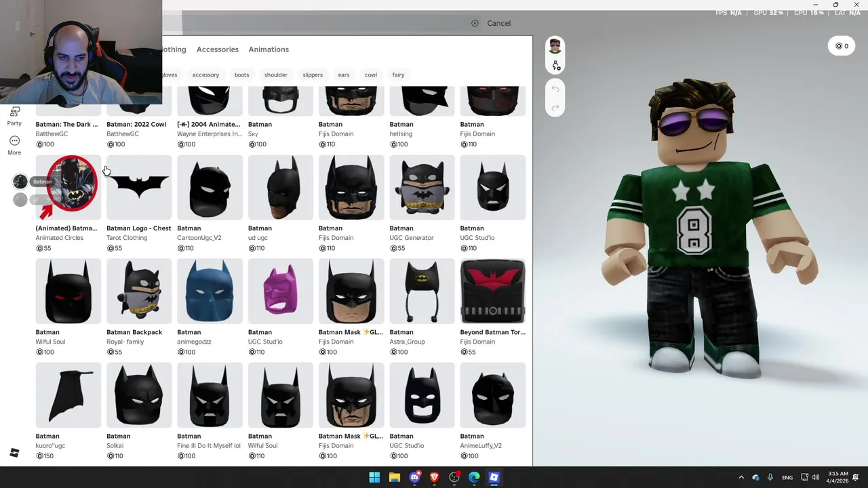The image size is (868, 488).
Task: Select the Beyond Batman Torso item
Action: [493, 291]
